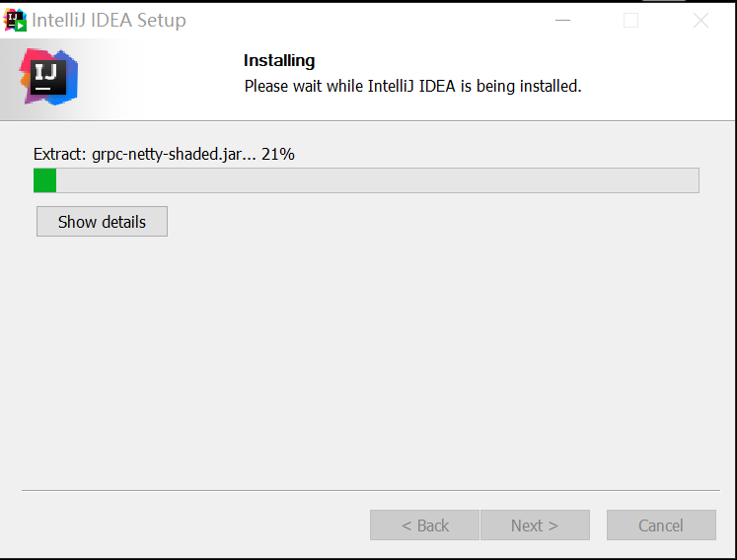Minimize the IntelliJ IDEA Setup window
The width and height of the screenshot is (737, 560).
[562, 20]
